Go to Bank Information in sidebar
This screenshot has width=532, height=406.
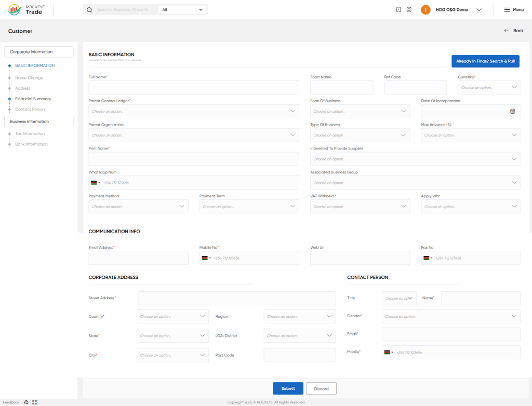tap(31, 144)
